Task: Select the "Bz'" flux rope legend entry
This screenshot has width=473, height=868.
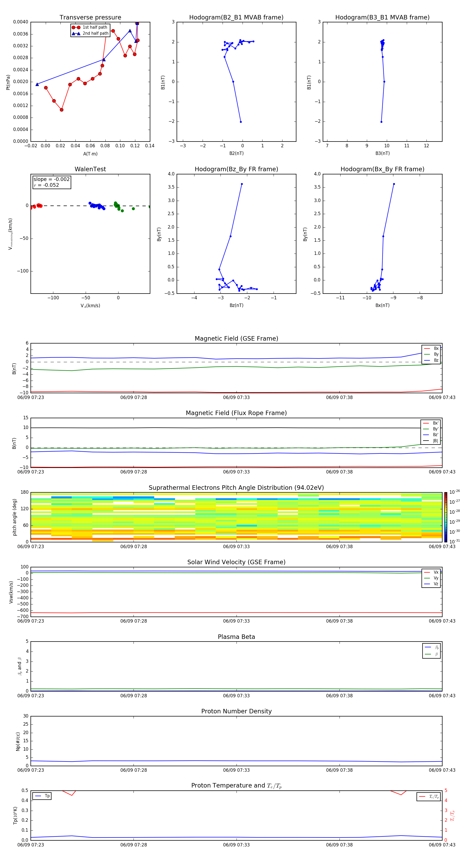Action: click(x=431, y=435)
